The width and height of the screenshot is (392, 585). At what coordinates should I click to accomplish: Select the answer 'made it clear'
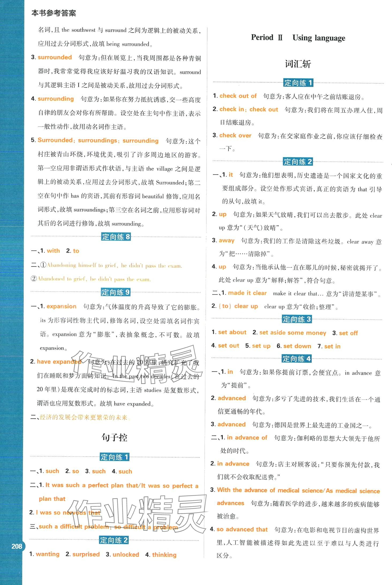(x=247, y=293)
